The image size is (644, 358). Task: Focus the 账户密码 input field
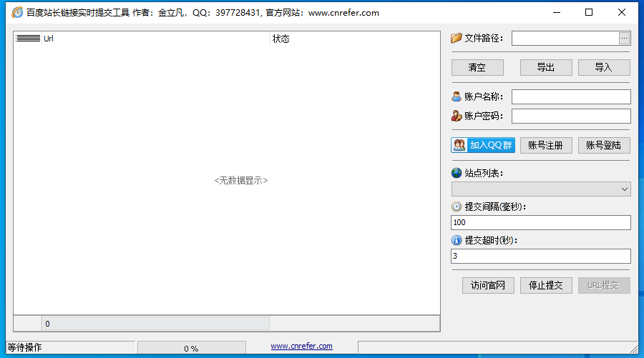click(571, 116)
